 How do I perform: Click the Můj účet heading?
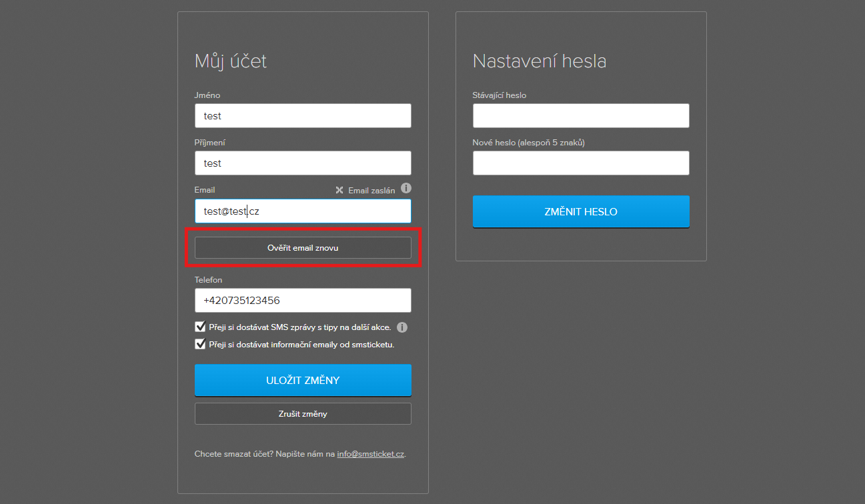(x=231, y=61)
